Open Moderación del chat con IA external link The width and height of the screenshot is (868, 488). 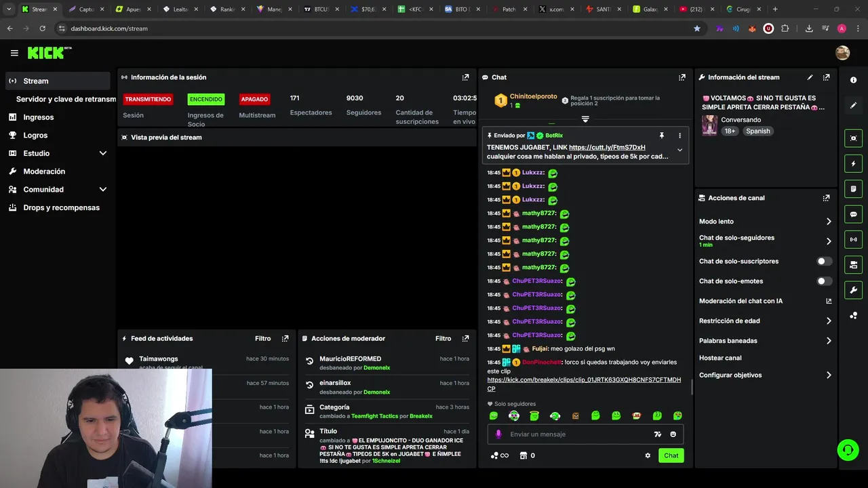coord(829,301)
